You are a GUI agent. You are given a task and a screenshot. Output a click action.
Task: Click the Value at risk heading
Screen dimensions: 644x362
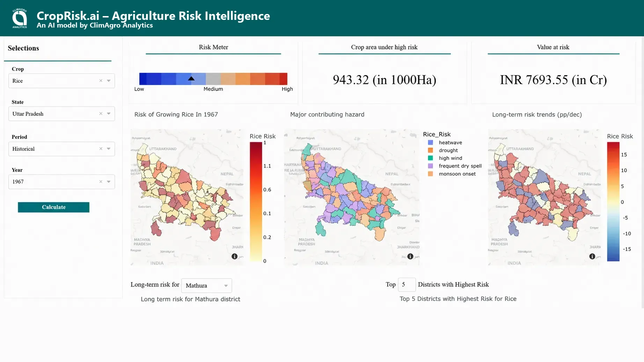553,47
